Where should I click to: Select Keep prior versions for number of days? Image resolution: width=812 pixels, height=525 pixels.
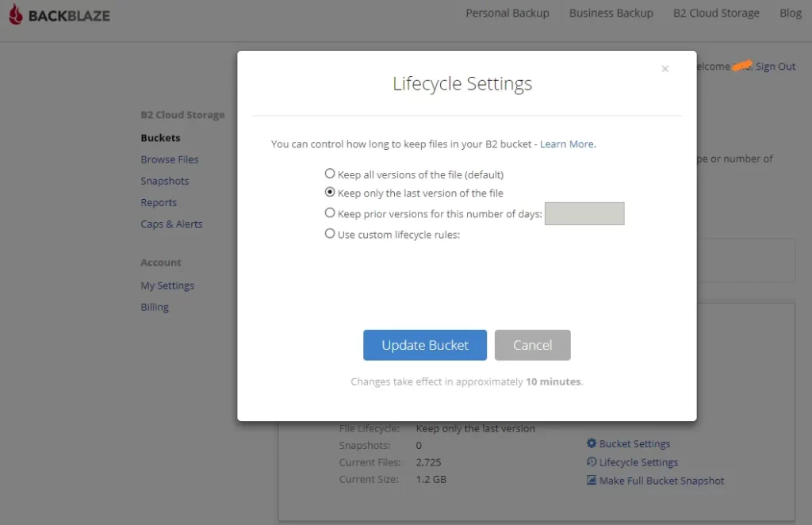point(330,213)
